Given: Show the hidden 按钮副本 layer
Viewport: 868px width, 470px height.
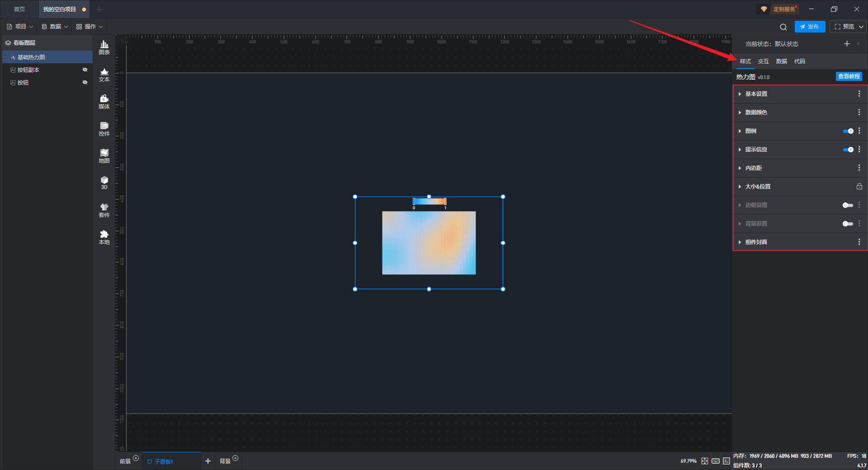Looking at the screenshot, I should click(85, 70).
